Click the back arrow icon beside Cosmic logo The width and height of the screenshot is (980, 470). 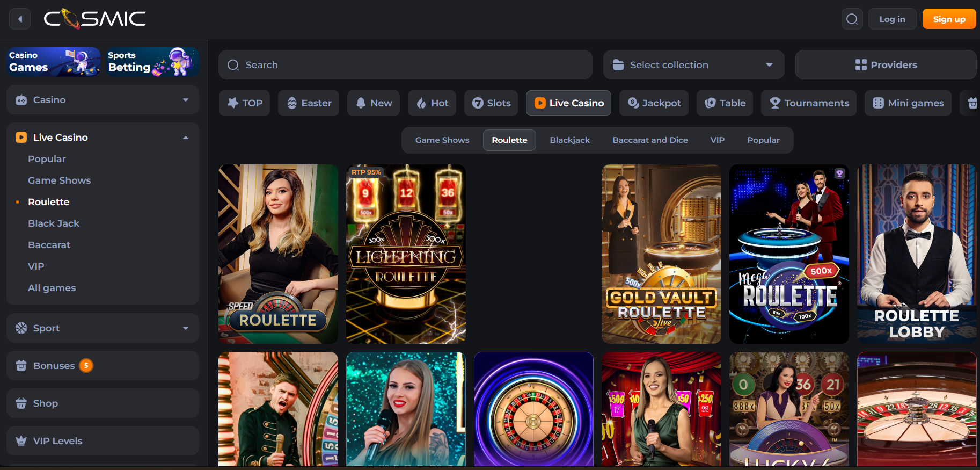point(20,19)
